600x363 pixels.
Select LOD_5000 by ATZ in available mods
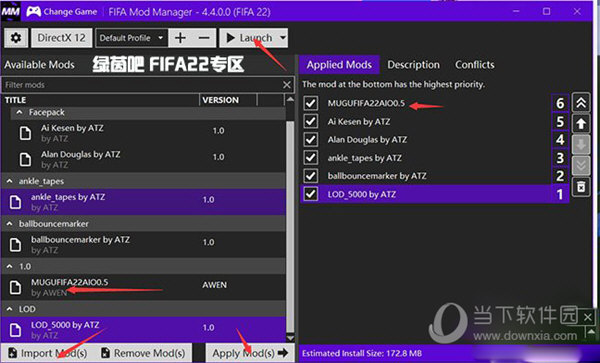coord(143,329)
